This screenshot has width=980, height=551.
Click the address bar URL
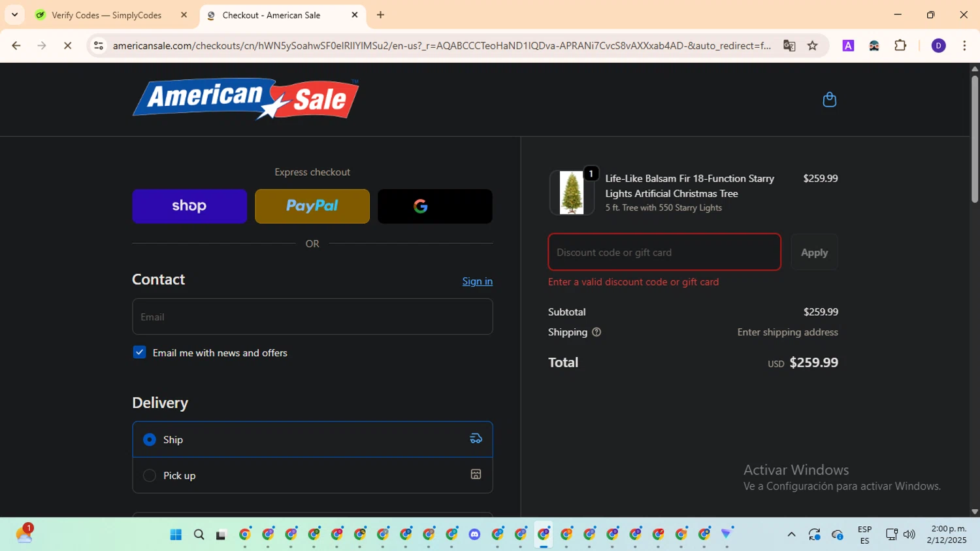(x=442, y=46)
